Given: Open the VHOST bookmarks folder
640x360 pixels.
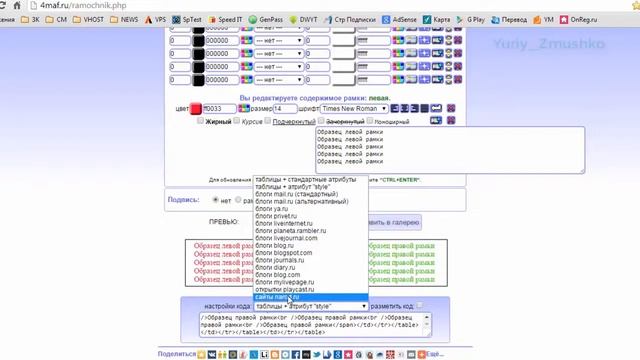Looking at the screenshot, I should coord(89,20).
